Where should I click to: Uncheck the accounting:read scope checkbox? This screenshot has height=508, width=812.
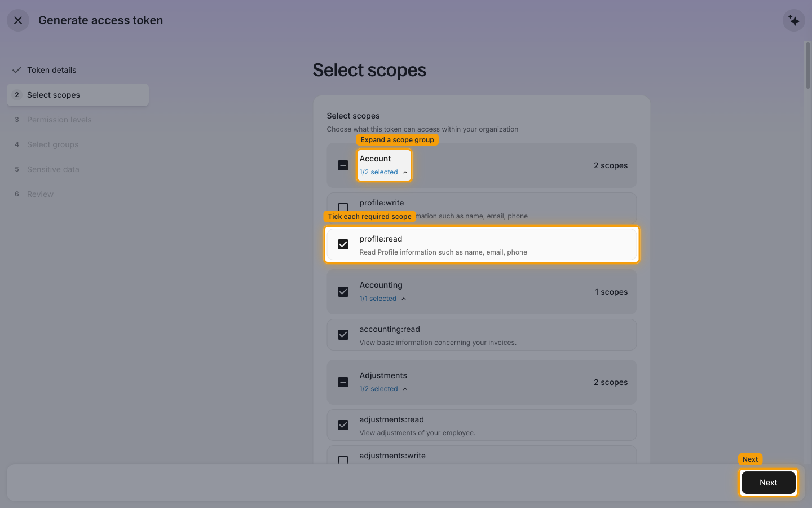[x=343, y=335]
